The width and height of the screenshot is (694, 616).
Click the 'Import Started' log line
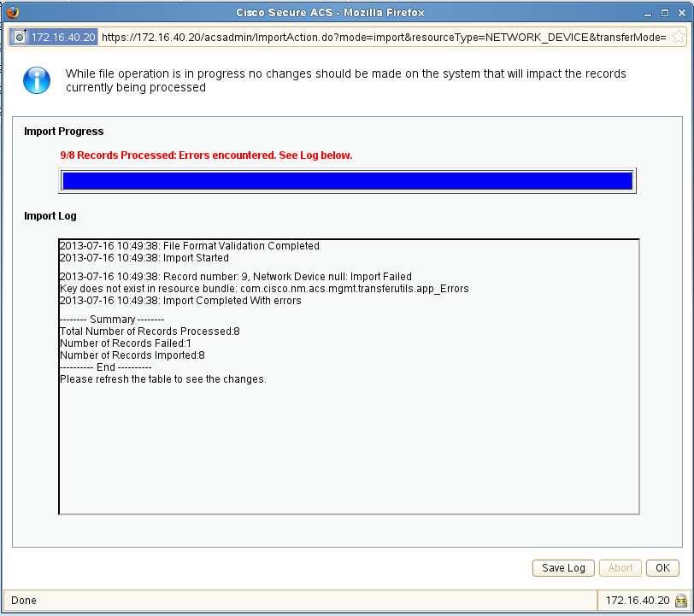(x=144, y=258)
